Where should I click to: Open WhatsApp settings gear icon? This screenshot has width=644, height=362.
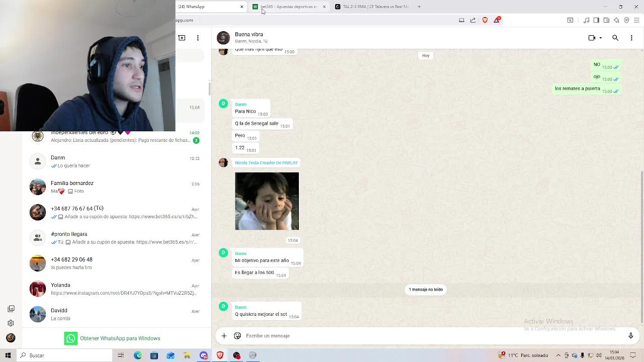[x=11, y=323]
